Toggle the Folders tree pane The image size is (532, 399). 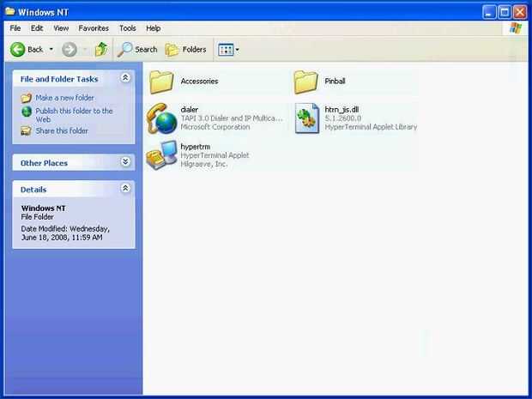[185, 50]
